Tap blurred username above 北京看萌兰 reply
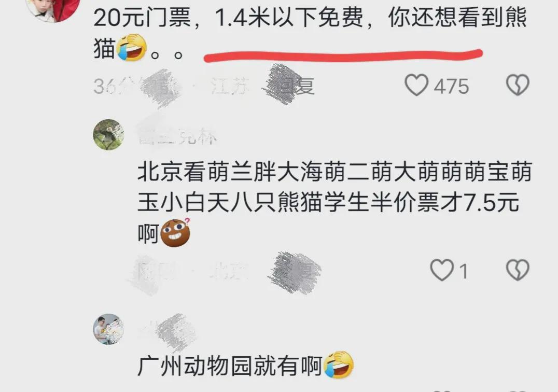 pos(177,135)
